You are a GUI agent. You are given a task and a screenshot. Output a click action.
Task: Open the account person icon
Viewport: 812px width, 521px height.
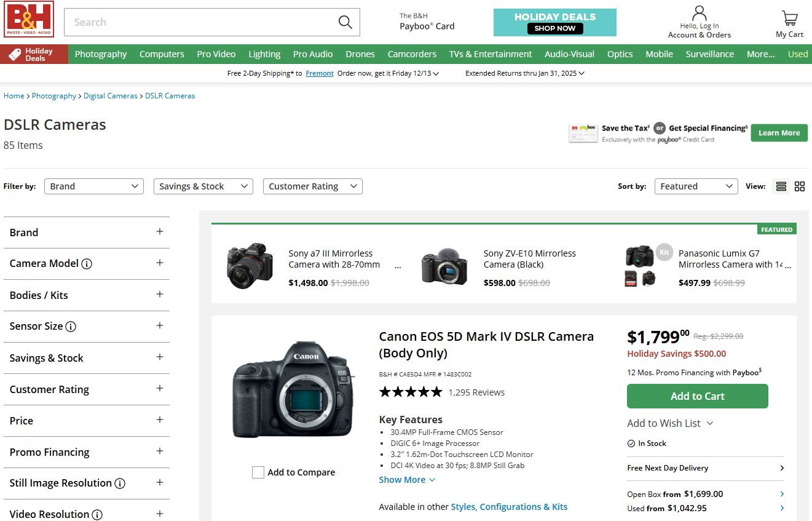click(700, 13)
